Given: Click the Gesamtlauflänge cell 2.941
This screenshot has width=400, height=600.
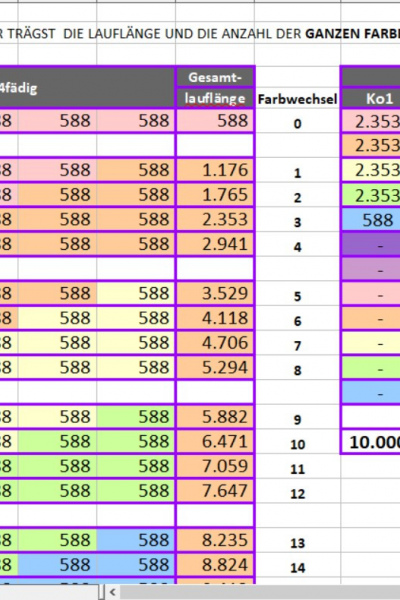Looking at the screenshot, I should (215, 244).
